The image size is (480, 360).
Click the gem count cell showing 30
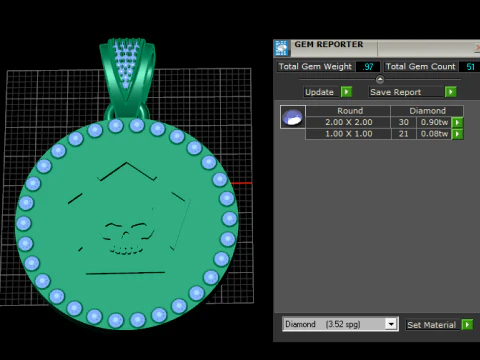pos(404,122)
